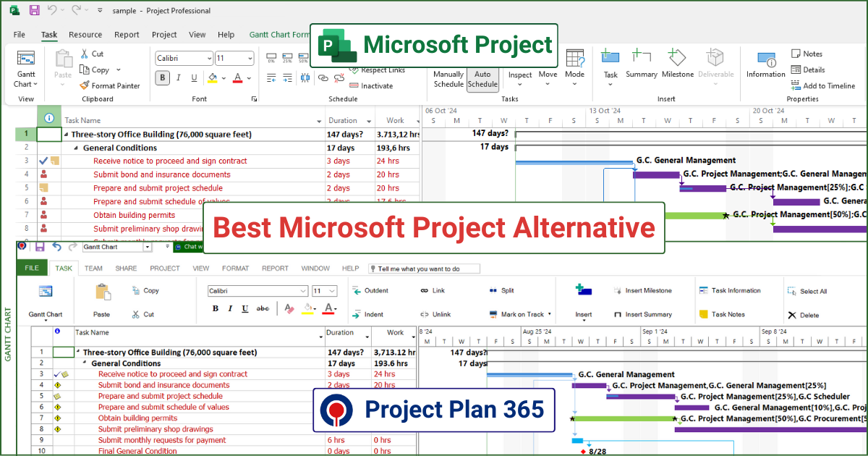The image size is (868, 456).
Task: Click the green FILE button
Action: (x=32, y=269)
